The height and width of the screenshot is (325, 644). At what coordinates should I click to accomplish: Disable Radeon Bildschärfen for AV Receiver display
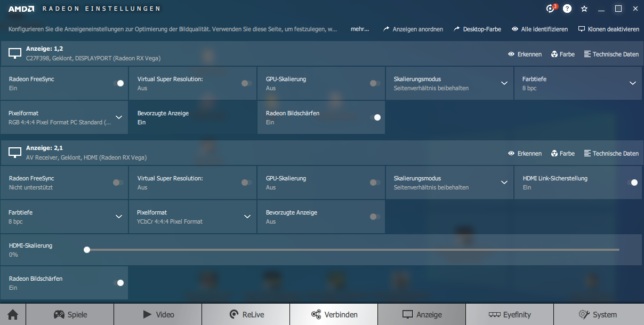click(x=118, y=283)
